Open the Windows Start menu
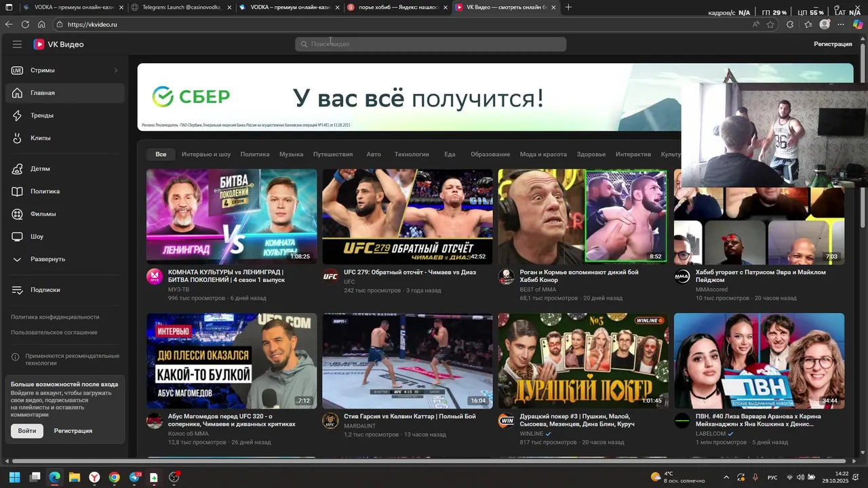This screenshot has height=488, width=868. (x=14, y=477)
